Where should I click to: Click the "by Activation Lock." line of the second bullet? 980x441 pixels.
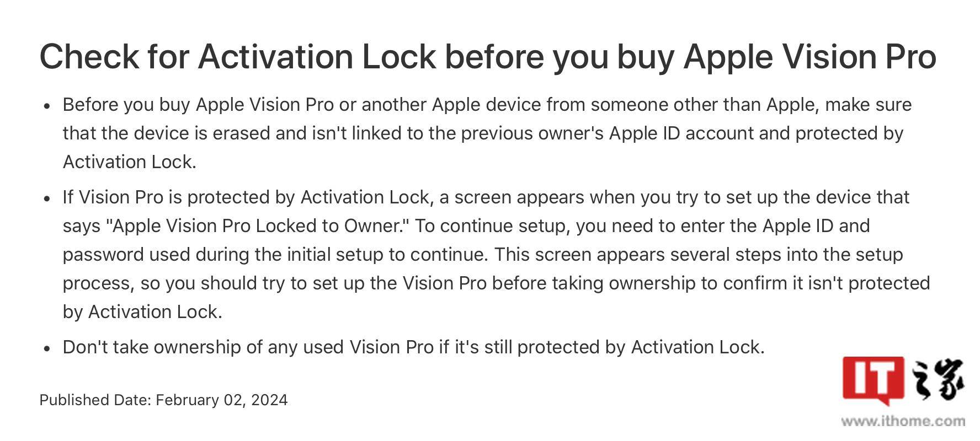point(142,312)
